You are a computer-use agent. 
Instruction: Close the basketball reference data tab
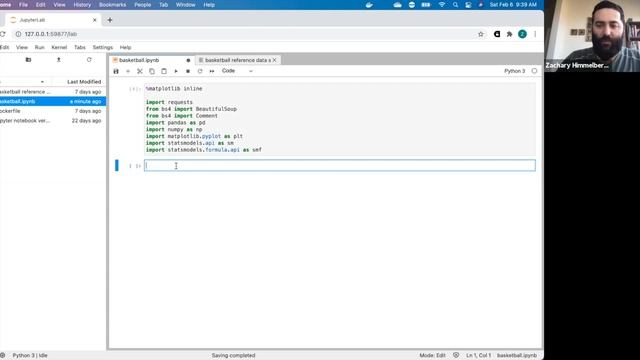tap(275, 60)
